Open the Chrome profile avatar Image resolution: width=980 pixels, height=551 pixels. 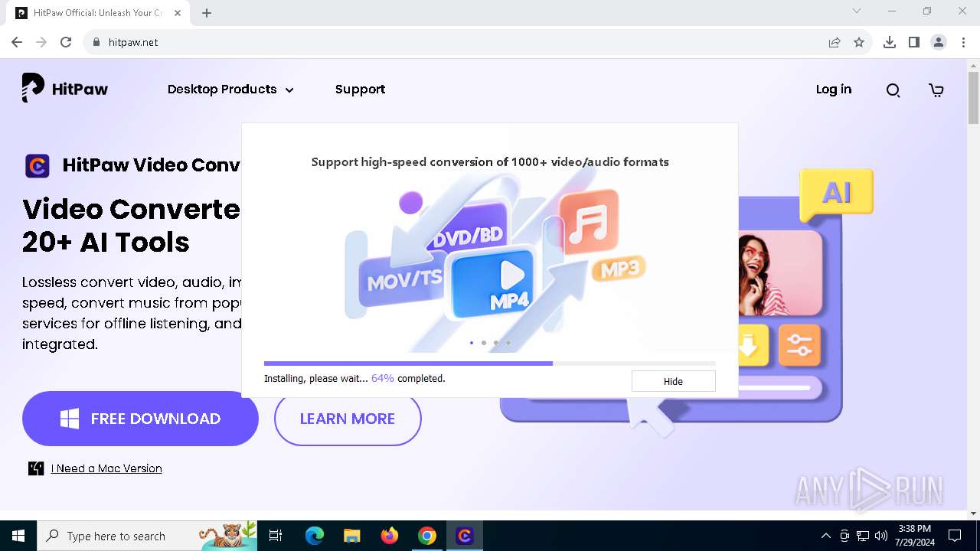tap(939, 42)
